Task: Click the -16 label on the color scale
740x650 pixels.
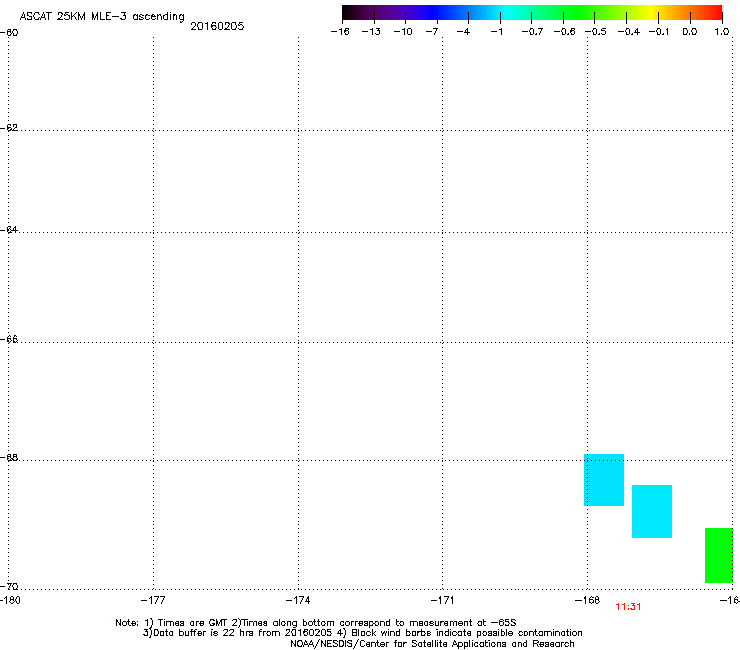Action: (x=340, y=32)
